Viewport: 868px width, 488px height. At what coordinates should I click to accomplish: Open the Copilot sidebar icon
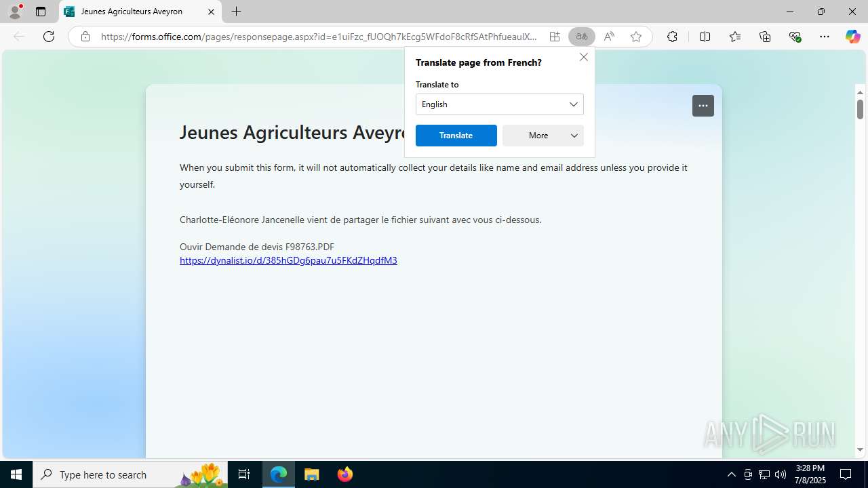(x=852, y=37)
